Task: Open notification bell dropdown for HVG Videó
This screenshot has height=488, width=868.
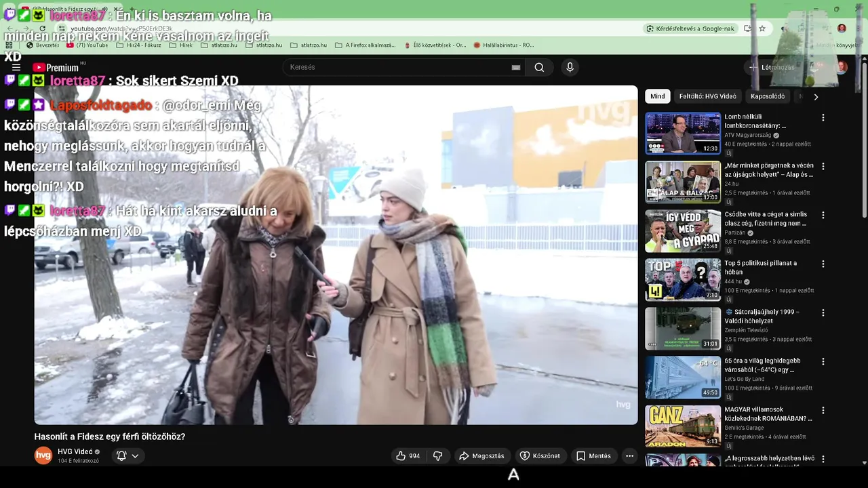Action: pyautogui.click(x=127, y=456)
